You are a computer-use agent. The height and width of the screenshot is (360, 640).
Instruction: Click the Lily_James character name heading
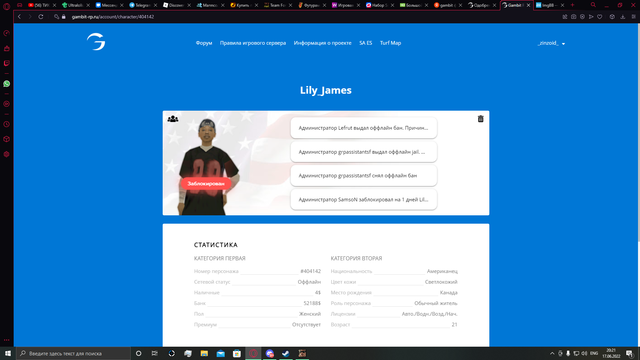pos(326,90)
